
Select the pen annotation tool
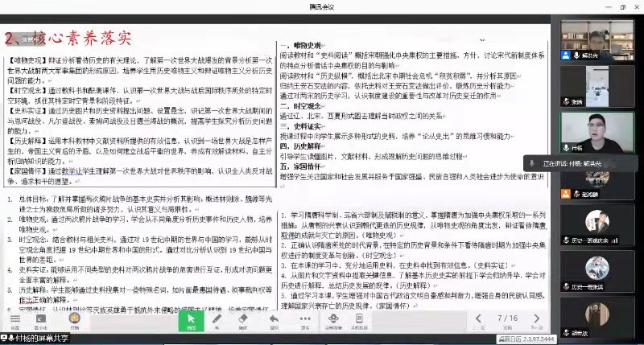coord(217,320)
